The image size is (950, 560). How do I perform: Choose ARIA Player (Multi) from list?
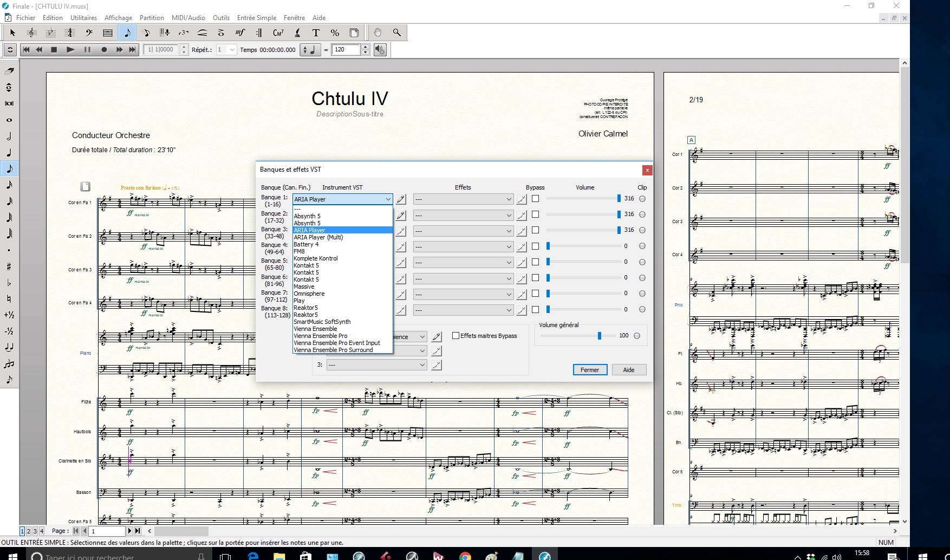pyautogui.click(x=342, y=237)
